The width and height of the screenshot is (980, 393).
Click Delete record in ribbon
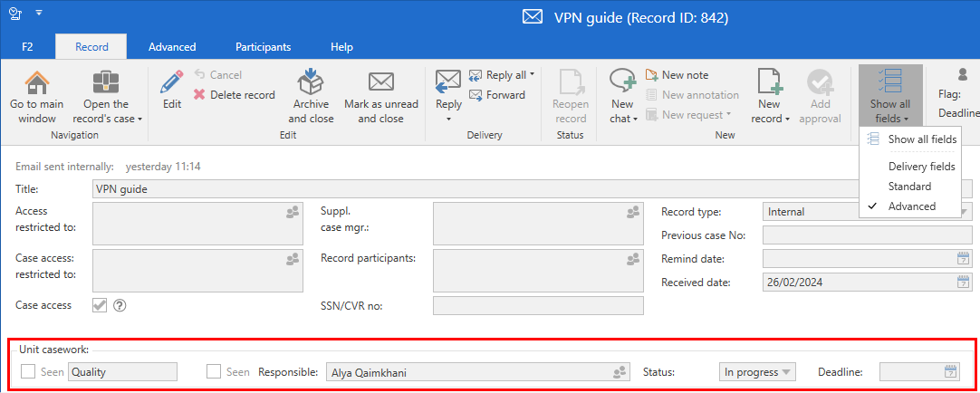pyautogui.click(x=234, y=95)
